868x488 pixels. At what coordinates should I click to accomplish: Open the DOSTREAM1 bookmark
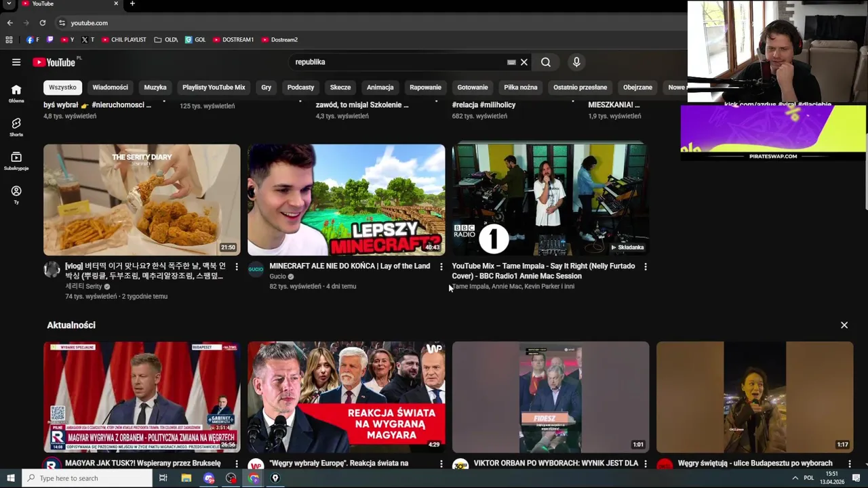point(233,40)
